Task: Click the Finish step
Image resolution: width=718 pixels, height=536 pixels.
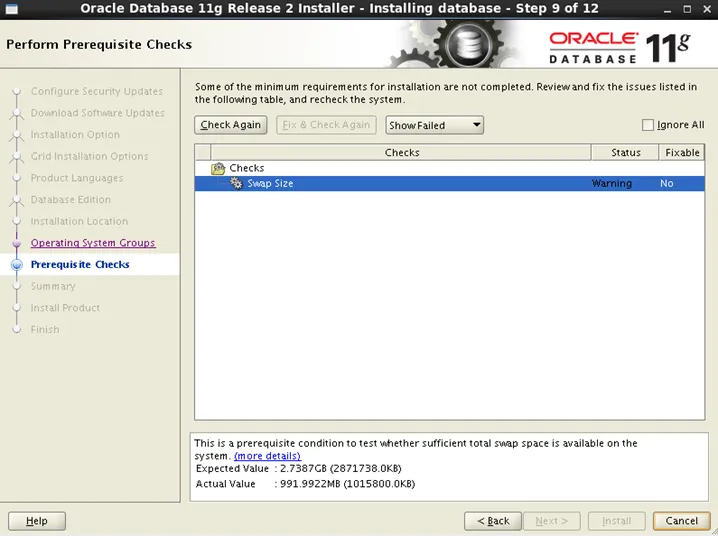Action: tap(45, 330)
